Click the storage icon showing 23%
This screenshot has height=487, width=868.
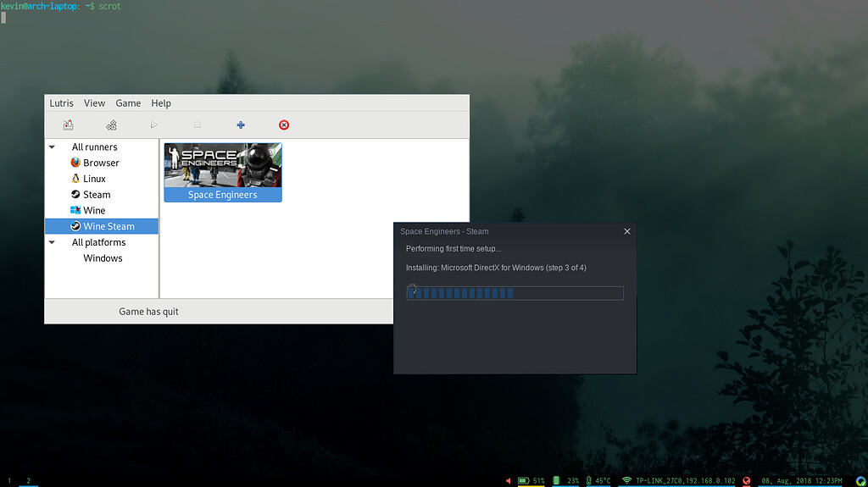click(556, 481)
